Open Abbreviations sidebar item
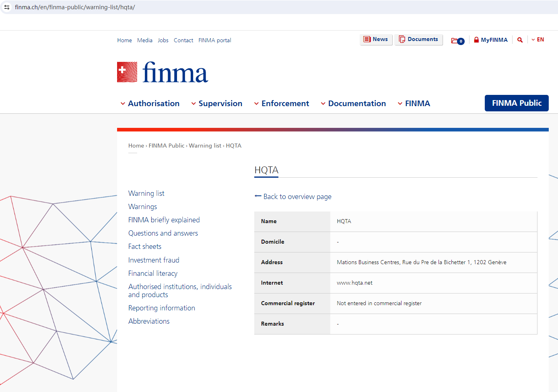The height and width of the screenshot is (392, 558). (x=149, y=321)
